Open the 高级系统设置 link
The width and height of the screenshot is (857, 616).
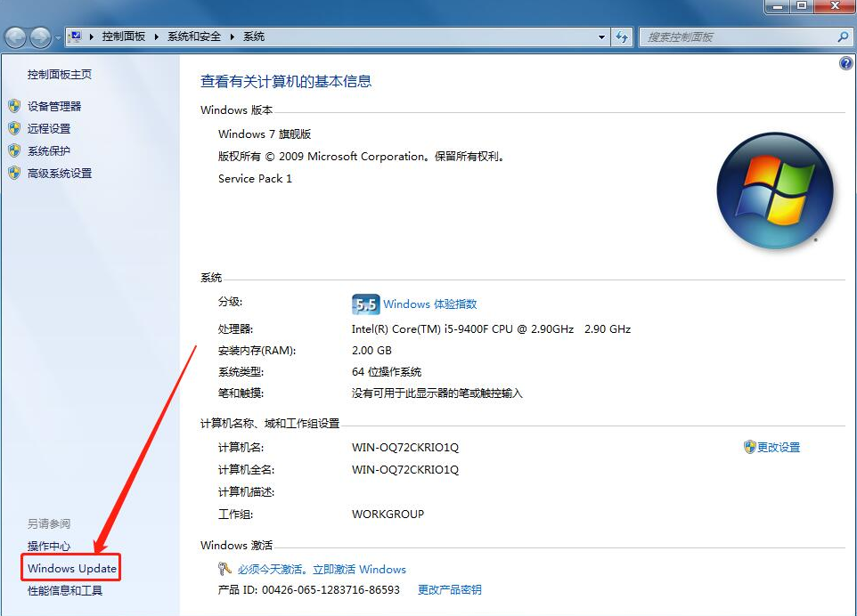pyautogui.click(x=59, y=174)
